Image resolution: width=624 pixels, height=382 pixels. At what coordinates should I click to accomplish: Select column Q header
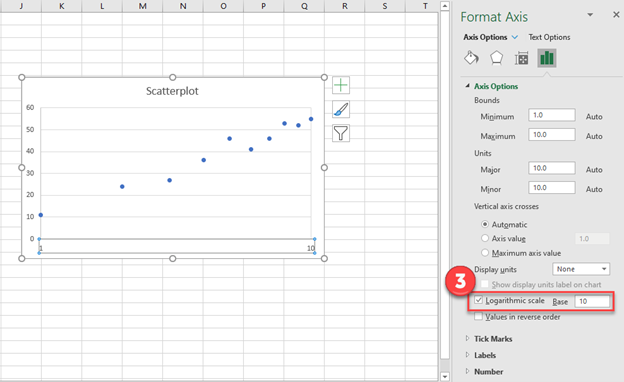coord(304,6)
